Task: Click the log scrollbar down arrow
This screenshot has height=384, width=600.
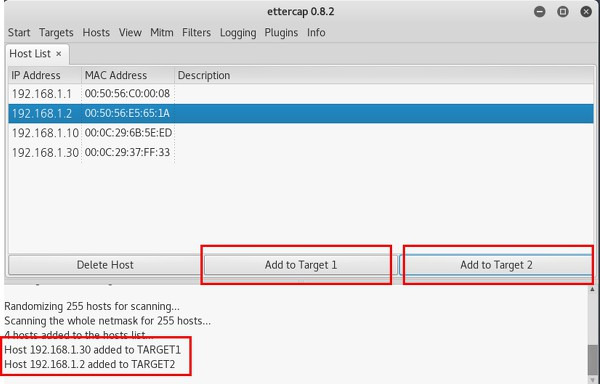Action: (x=592, y=380)
